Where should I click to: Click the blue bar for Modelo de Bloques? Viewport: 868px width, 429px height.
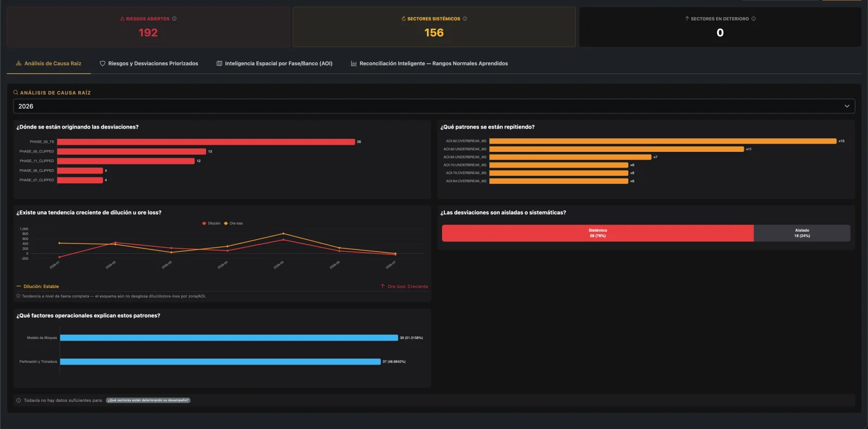pyautogui.click(x=229, y=338)
